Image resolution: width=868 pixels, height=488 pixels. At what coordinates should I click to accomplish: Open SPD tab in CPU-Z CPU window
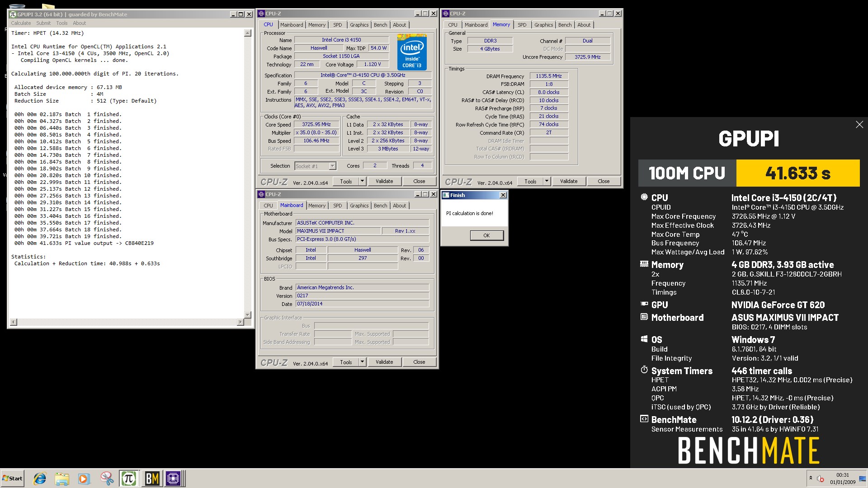tap(338, 25)
